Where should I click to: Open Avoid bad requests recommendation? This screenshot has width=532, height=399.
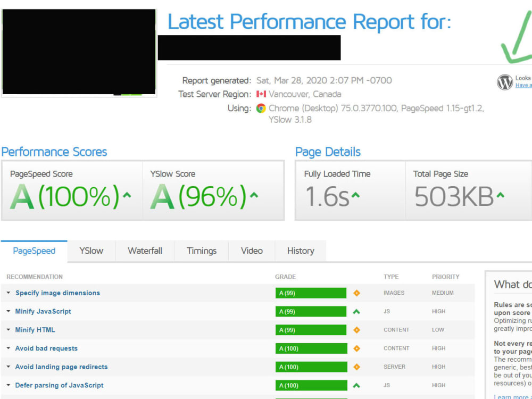(x=46, y=348)
